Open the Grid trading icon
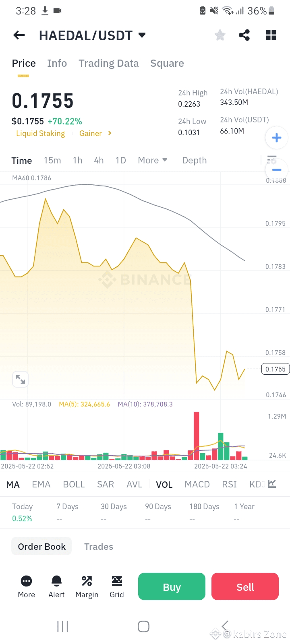290x644 pixels. click(117, 581)
